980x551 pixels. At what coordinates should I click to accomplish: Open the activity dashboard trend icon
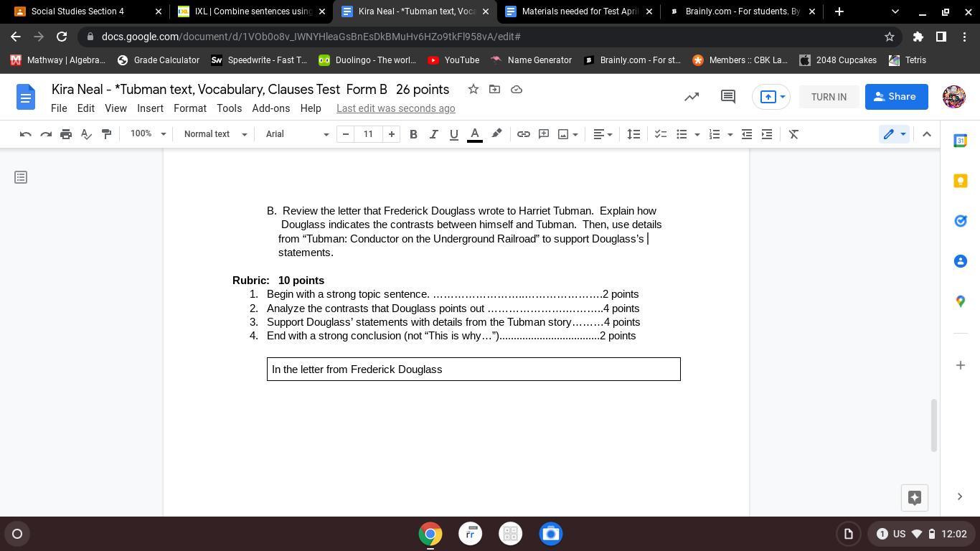pyautogui.click(x=692, y=97)
